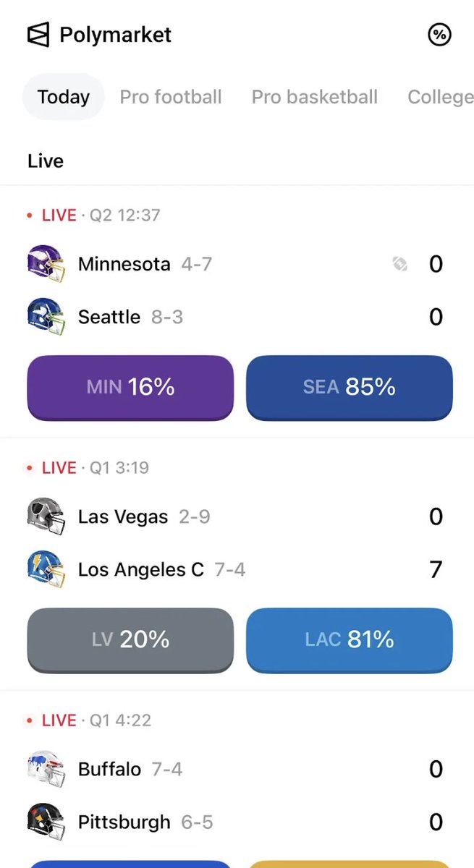This screenshot has height=868, width=474.
Task: Click the Las Vegas Raiders helmet icon
Action: (46, 516)
